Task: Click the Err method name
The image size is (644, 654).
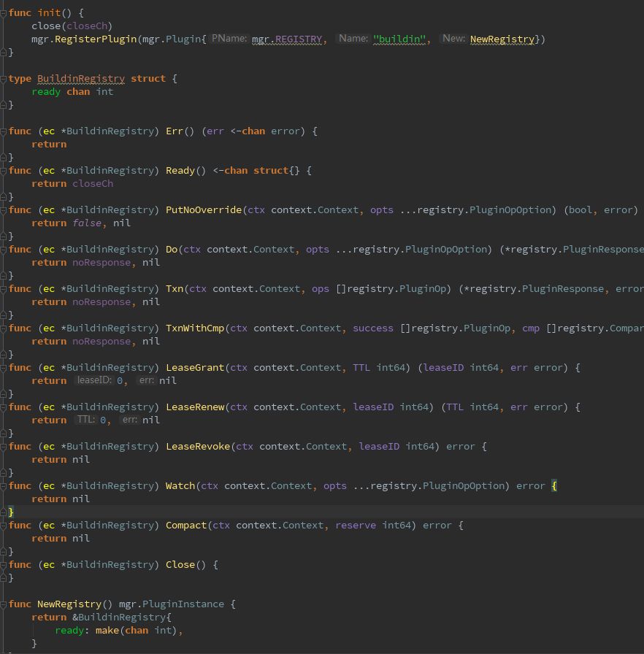Action: tap(175, 131)
